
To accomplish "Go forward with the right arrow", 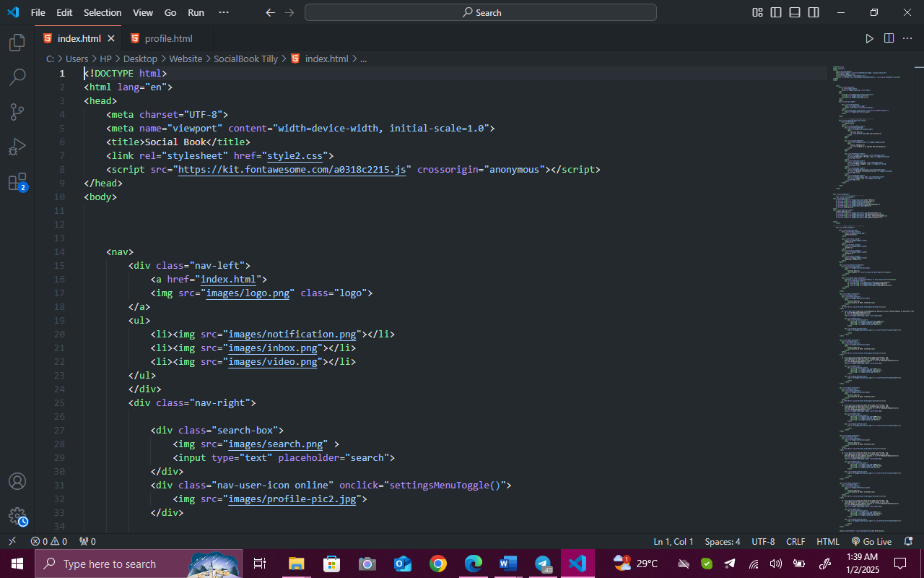I will (289, 12).
